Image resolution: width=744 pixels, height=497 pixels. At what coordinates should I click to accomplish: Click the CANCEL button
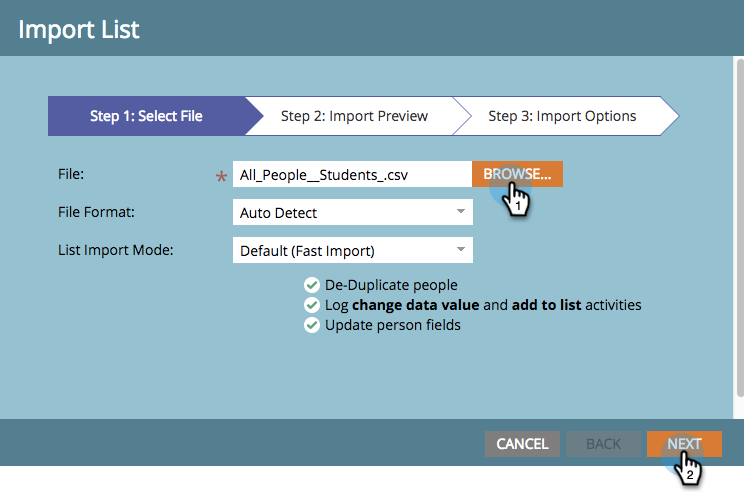tap(522, 444)
